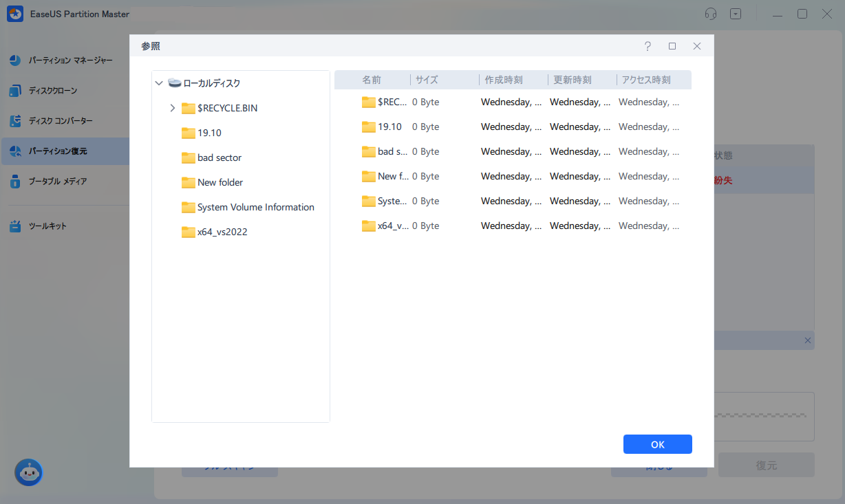Open the Toolkit sidebar icon
Image resolution: width=845 pixels, height=504 pixels.
click(x=15, y=226)
